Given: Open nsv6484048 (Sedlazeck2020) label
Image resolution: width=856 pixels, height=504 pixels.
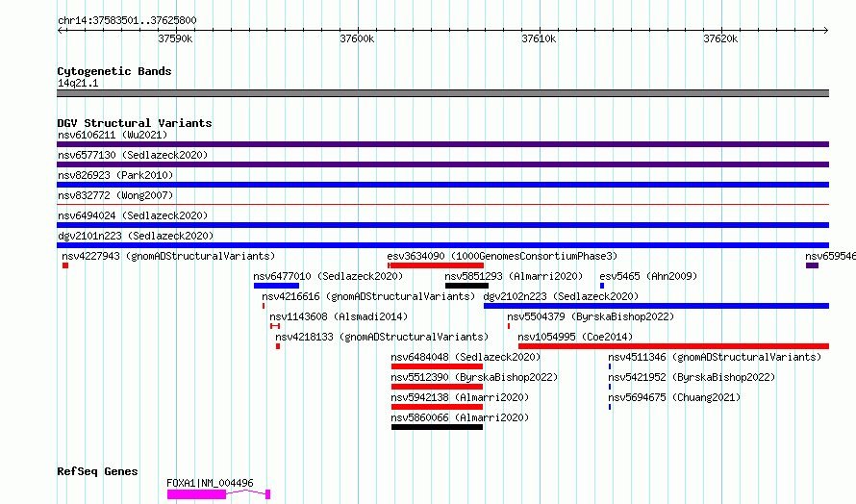Looking at the screenshot, I should point(466,357).
